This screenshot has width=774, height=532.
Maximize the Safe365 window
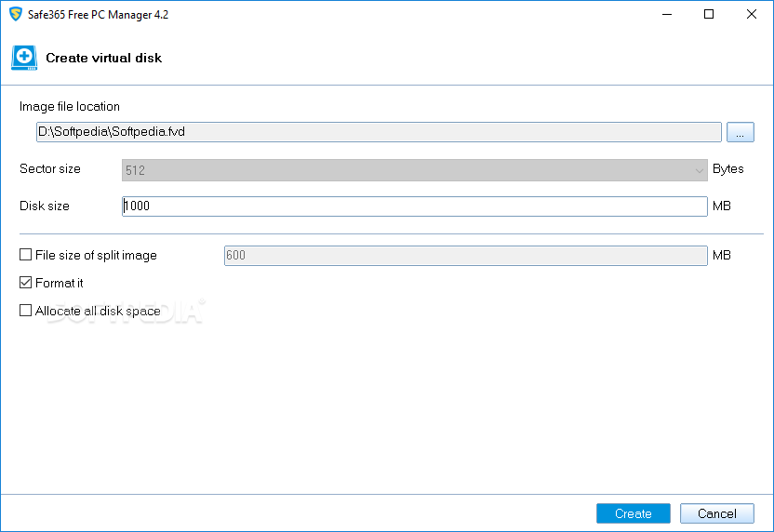[x=709, y=14]
